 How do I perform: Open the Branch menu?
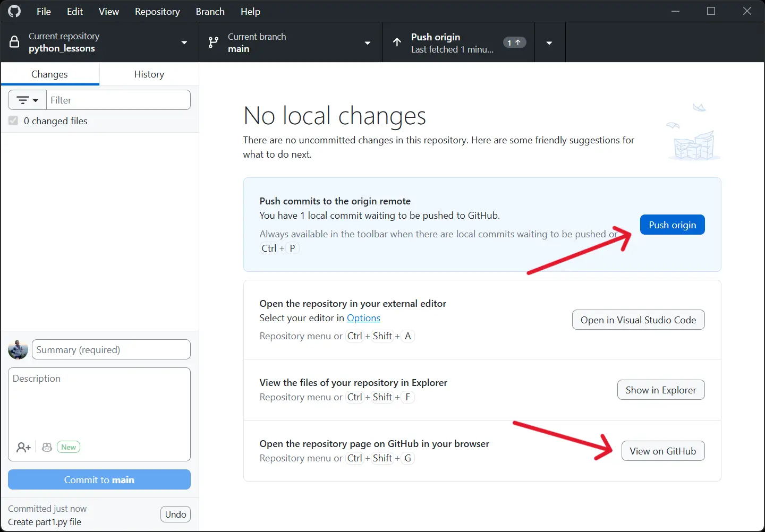coord(210,11)
